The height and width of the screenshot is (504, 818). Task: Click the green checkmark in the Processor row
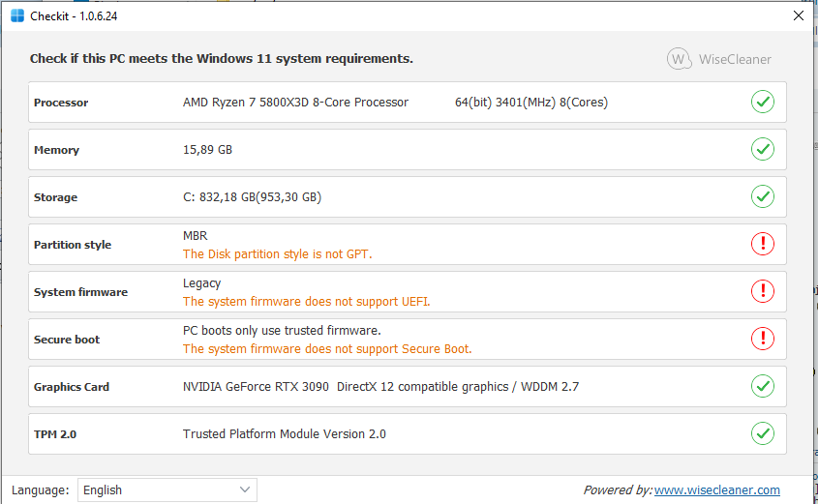pos(763,102)
